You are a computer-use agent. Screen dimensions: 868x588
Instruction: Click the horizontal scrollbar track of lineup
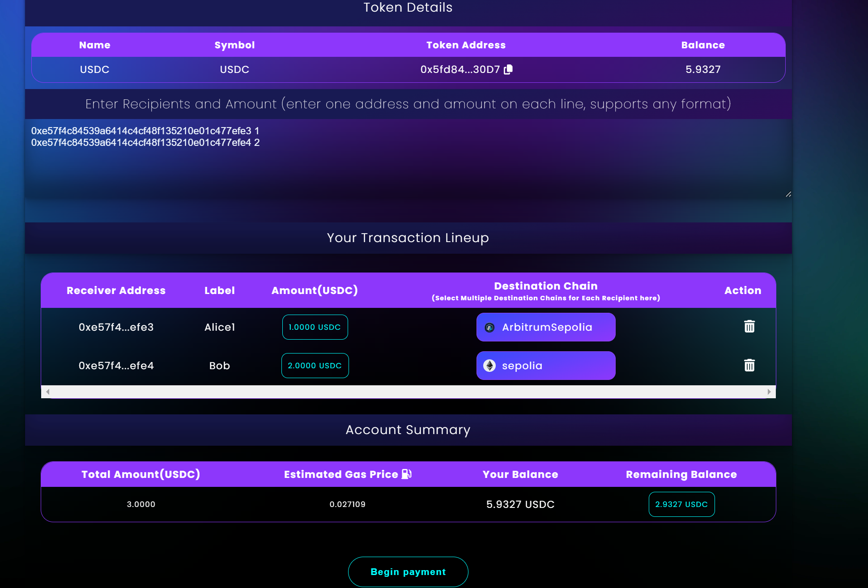coord(408,392)
